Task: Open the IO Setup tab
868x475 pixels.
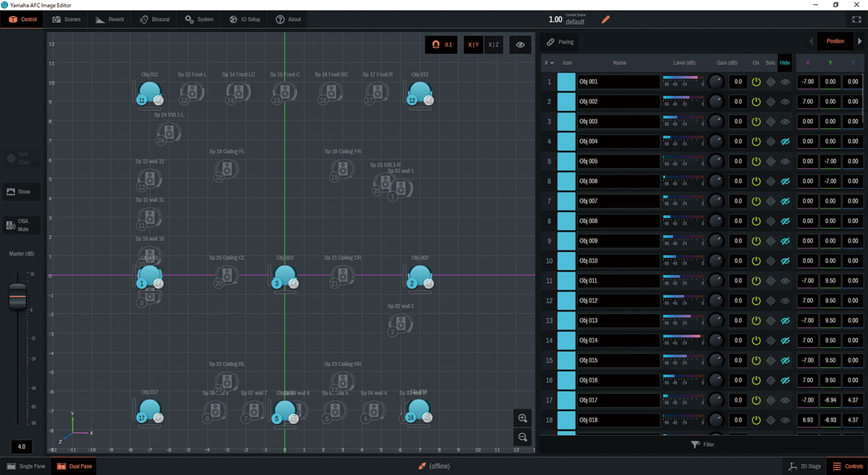Action: pos(244,20)
